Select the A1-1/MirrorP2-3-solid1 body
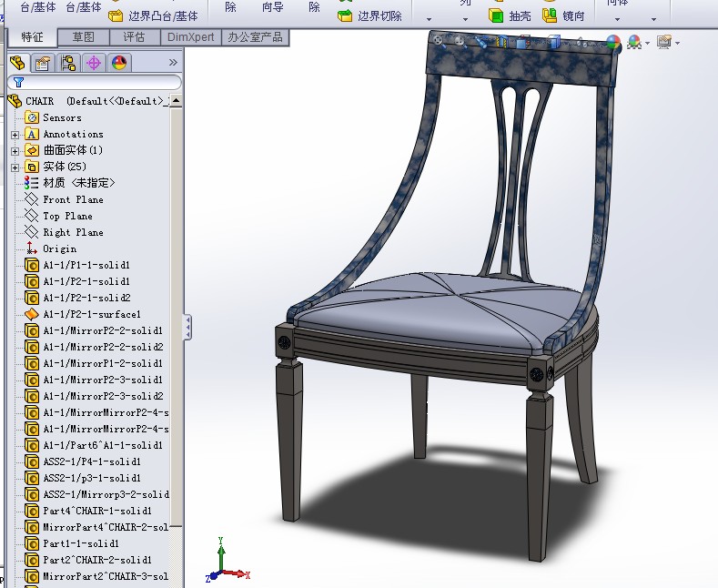The width and height of the screenshot is (718, 588). click(x=103, y=380)
